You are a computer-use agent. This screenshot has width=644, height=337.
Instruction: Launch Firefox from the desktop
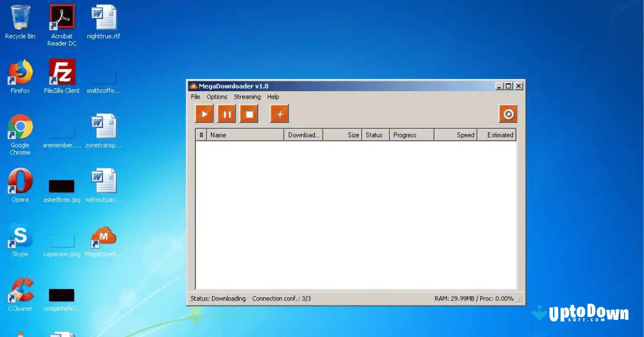[x=20, y=72]
